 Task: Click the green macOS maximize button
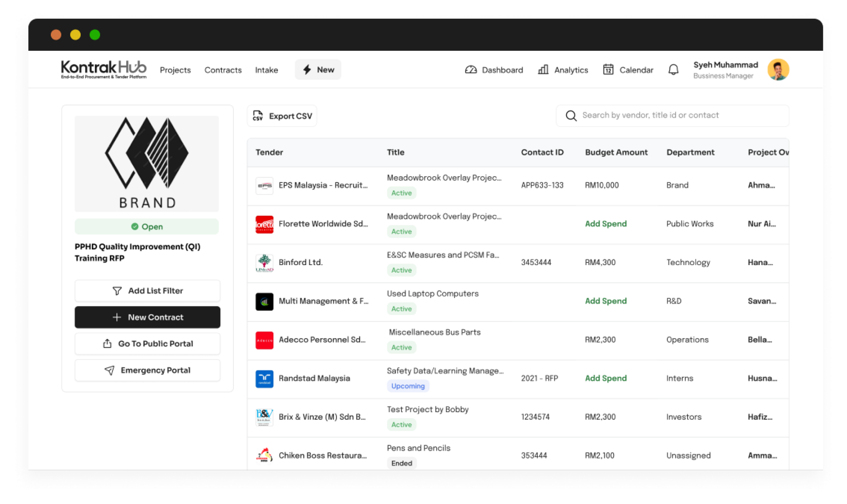[x=95, y=35]
